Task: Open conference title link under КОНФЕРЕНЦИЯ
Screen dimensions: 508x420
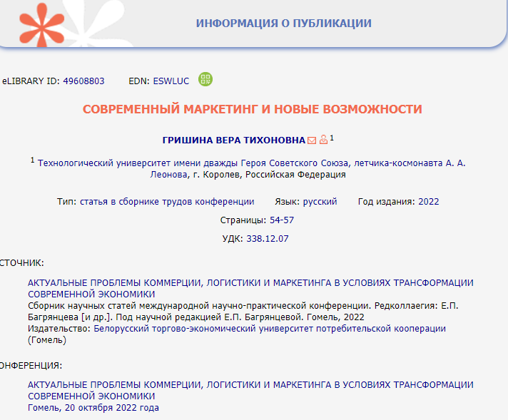Action: [x=250, y=390]
